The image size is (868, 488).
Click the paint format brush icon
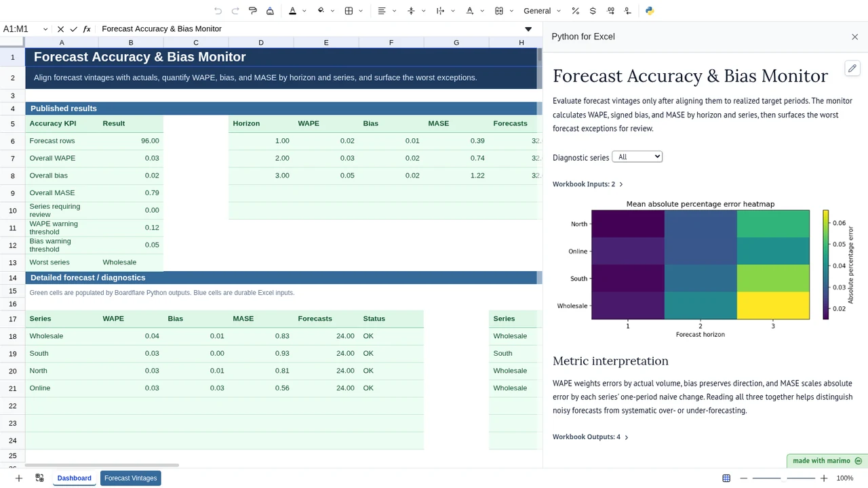coord(252,11)
